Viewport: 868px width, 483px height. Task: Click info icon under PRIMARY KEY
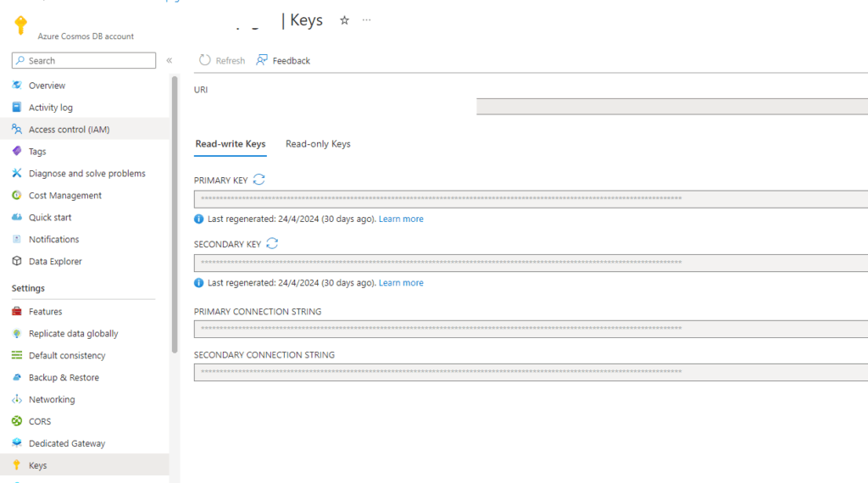pyautogui.click(x=198, y=219)
